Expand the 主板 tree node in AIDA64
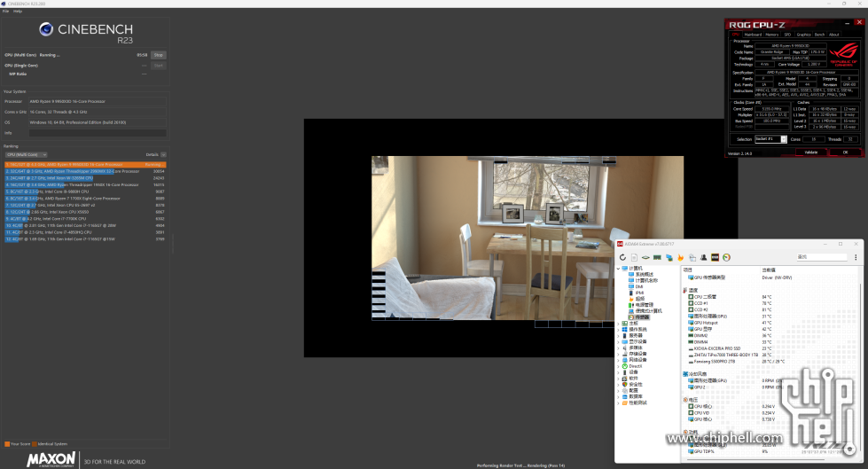868x469 pixels. 618,324
